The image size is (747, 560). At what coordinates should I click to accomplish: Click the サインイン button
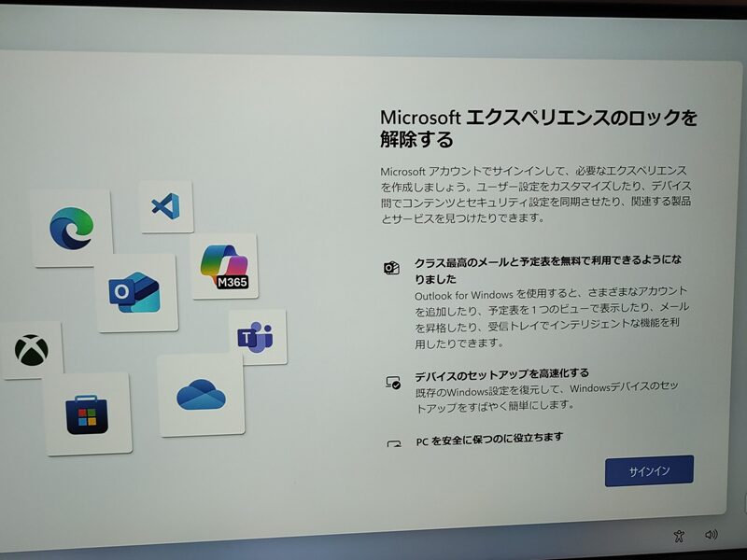[x=649, y=471]
